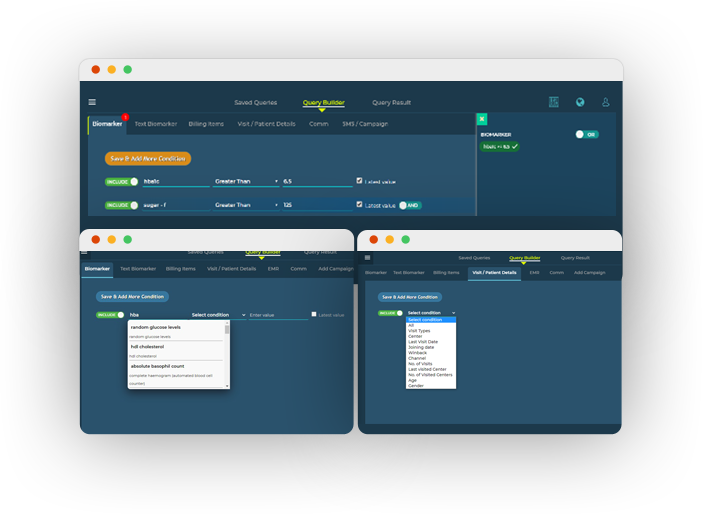Select absolute basophil count suggestion
This screenshot has width=703, height=514.
(176, 375)
